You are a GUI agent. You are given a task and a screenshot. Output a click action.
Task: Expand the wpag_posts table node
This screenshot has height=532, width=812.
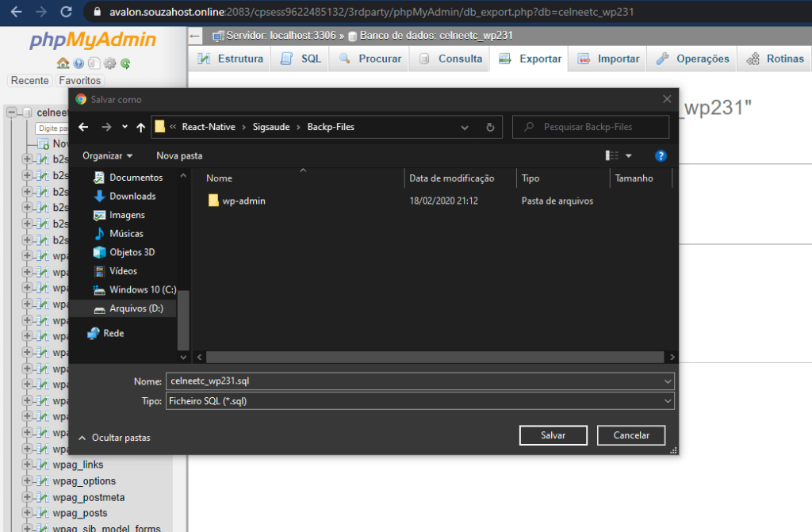27,513
